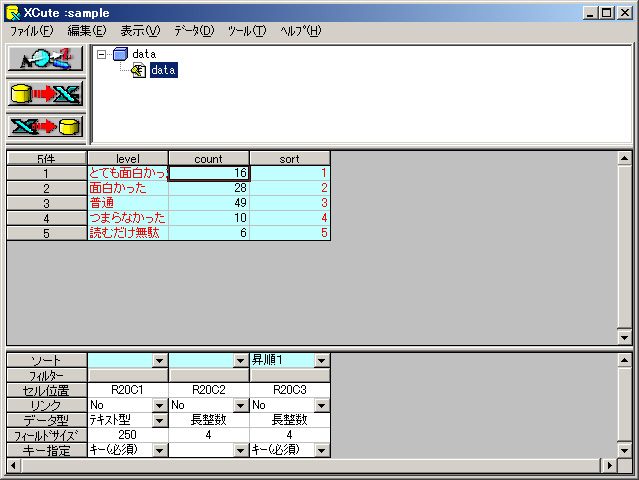
Task: Open the ツール(T) menu
Action: coord(247,31)
